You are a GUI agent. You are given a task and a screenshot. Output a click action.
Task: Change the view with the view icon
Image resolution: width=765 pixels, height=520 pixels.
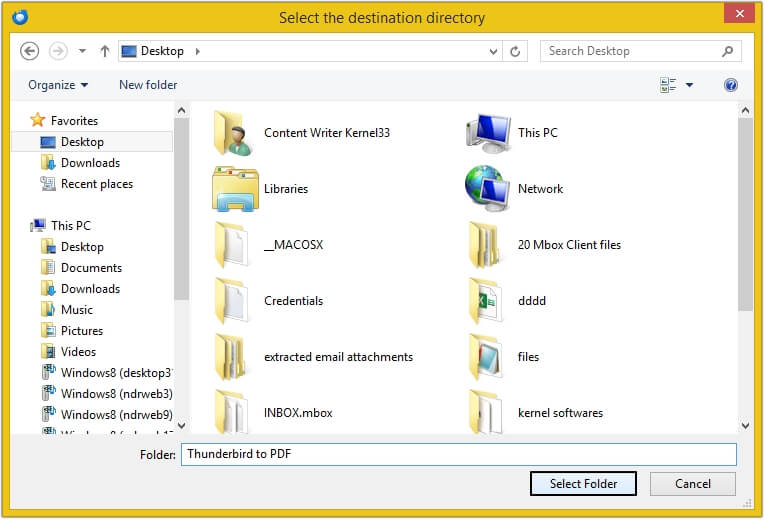pyautogui.click(x=668, y=85)
